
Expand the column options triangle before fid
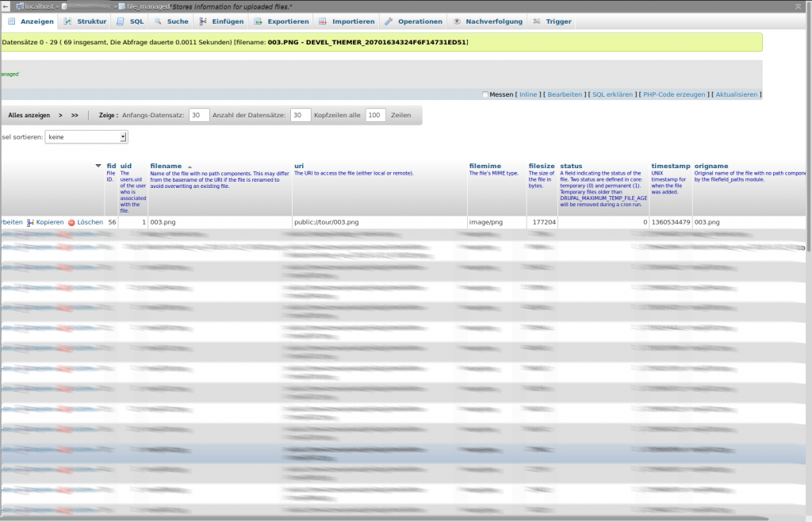[x=98, y=166]
